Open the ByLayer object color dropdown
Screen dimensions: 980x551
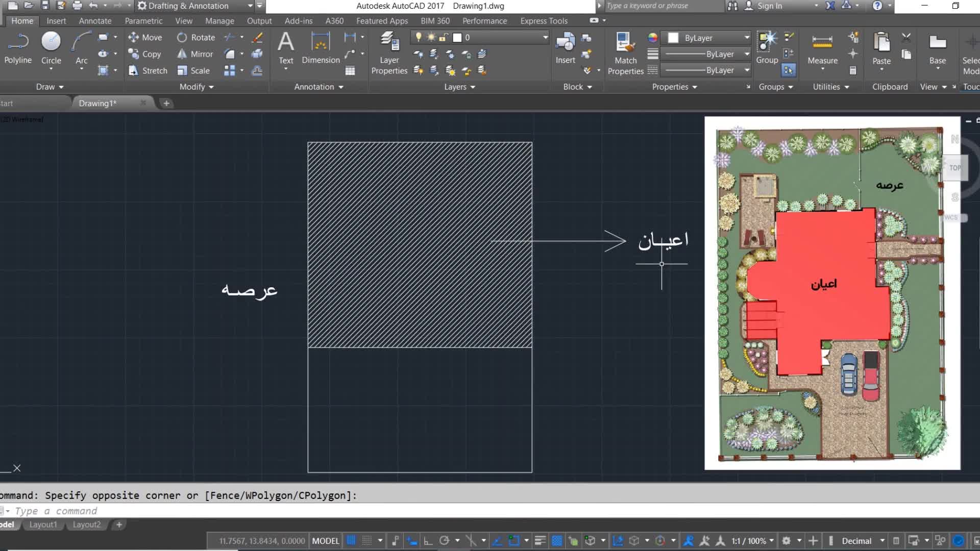click(x=747, y=38)
